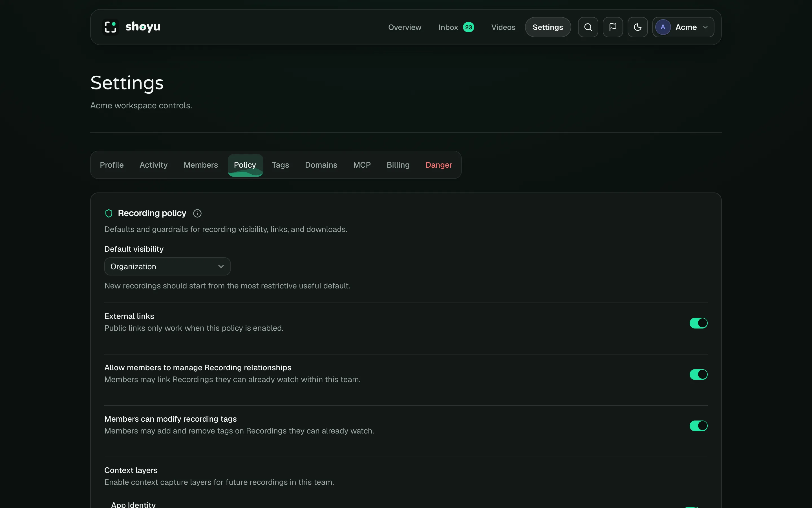Go to the Billing tab

398,165
